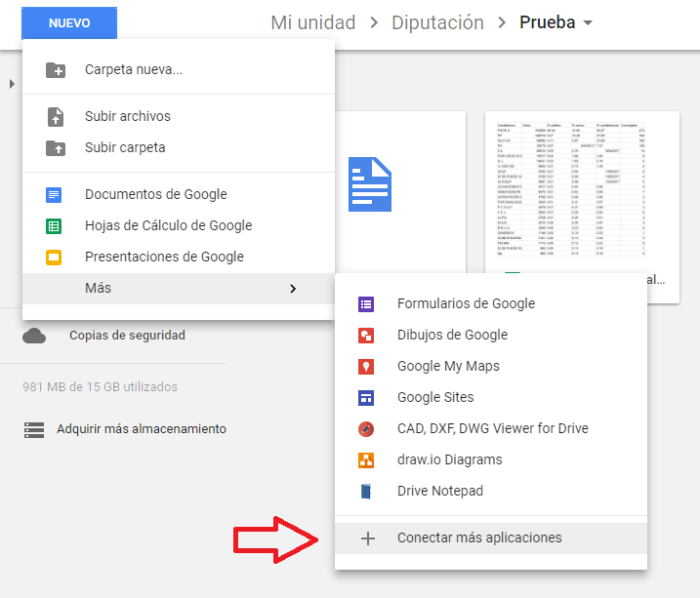Choose Subir carpeta option
The height and width of the screenshot is (598, 700).
tap(179, 147)
